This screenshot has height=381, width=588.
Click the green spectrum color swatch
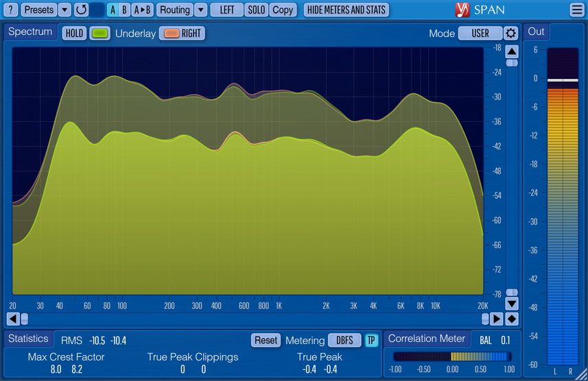pos(99,33)
